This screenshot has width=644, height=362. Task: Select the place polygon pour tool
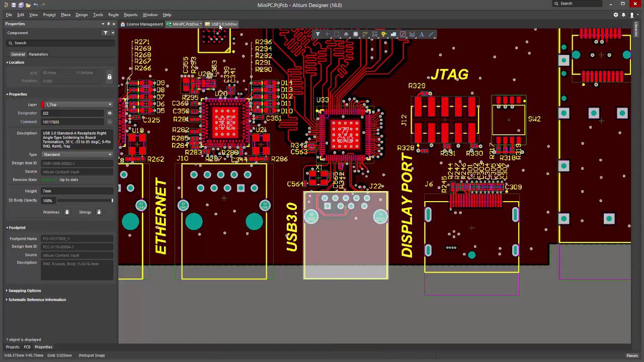(x=393, y=34)
